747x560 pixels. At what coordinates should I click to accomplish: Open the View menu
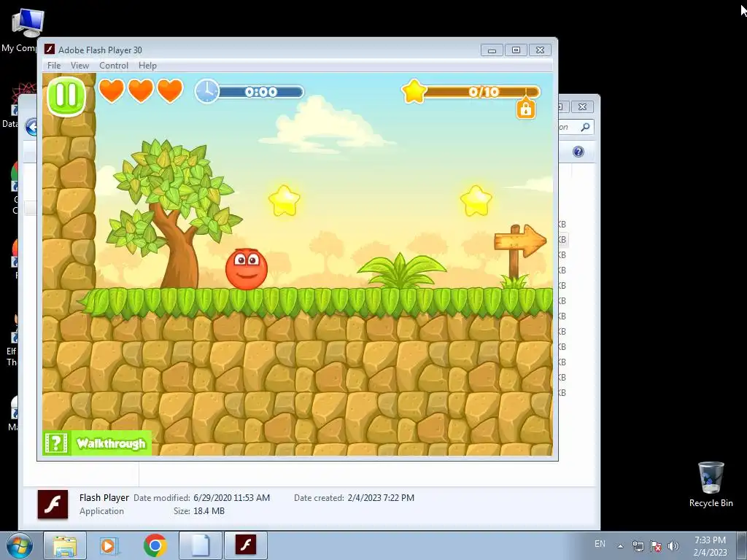[x=80, y=66]
